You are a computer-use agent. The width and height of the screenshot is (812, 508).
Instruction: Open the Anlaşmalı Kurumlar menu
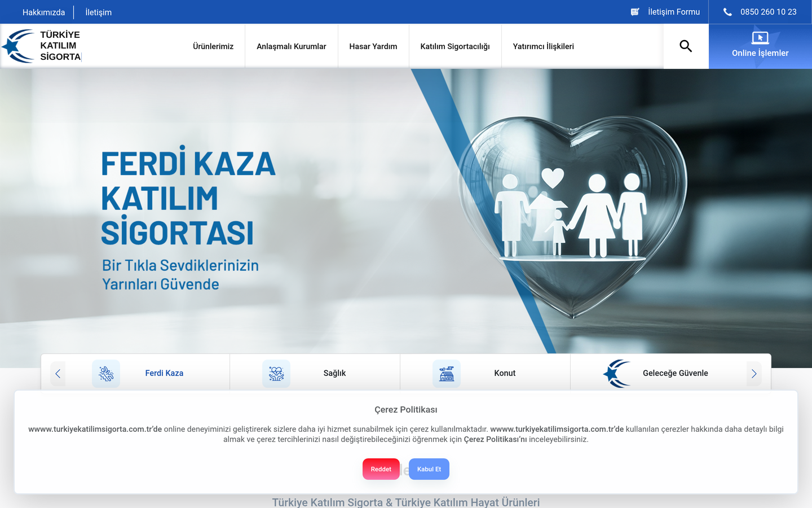292,46
